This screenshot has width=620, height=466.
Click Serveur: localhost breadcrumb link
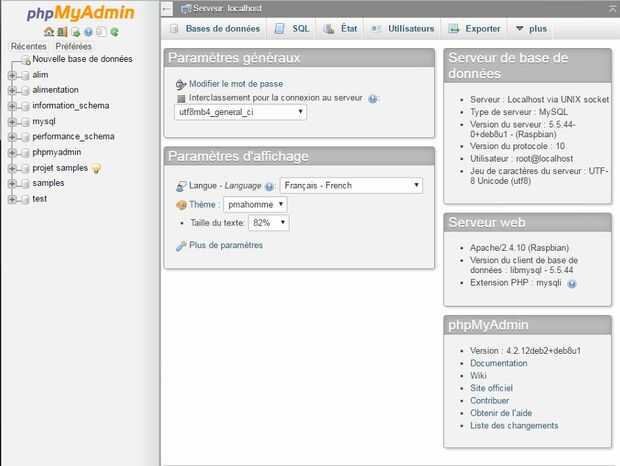click(x=227, y=8)
